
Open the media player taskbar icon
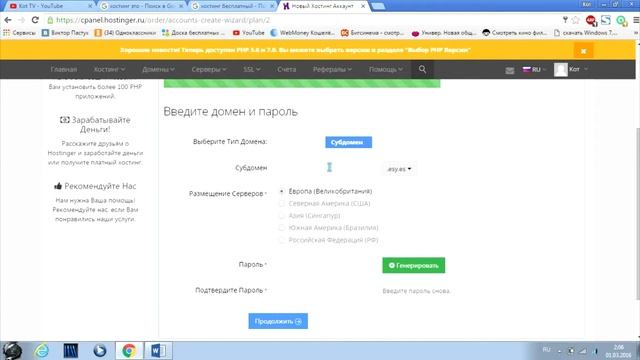(x=100, y=351)
